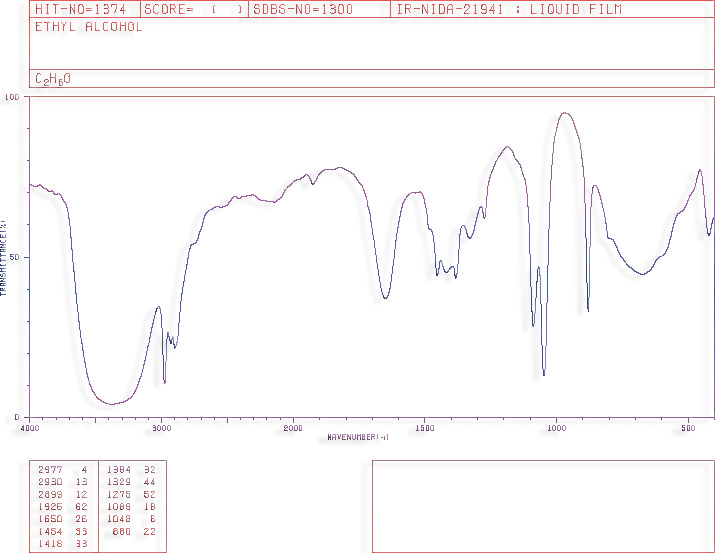Click the wavenumber axis label '2000'
Viewport: 715px width, 553px height.
293,428
